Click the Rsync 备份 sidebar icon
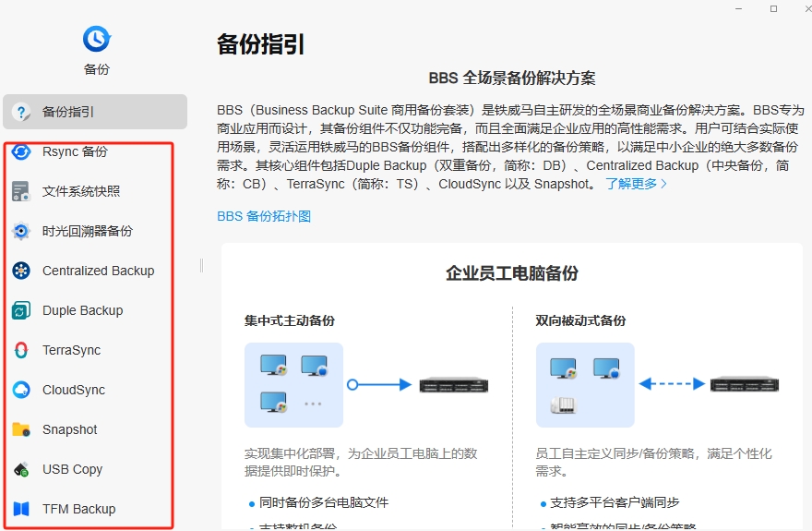812x531 pixels. click(x=21, y=151)
